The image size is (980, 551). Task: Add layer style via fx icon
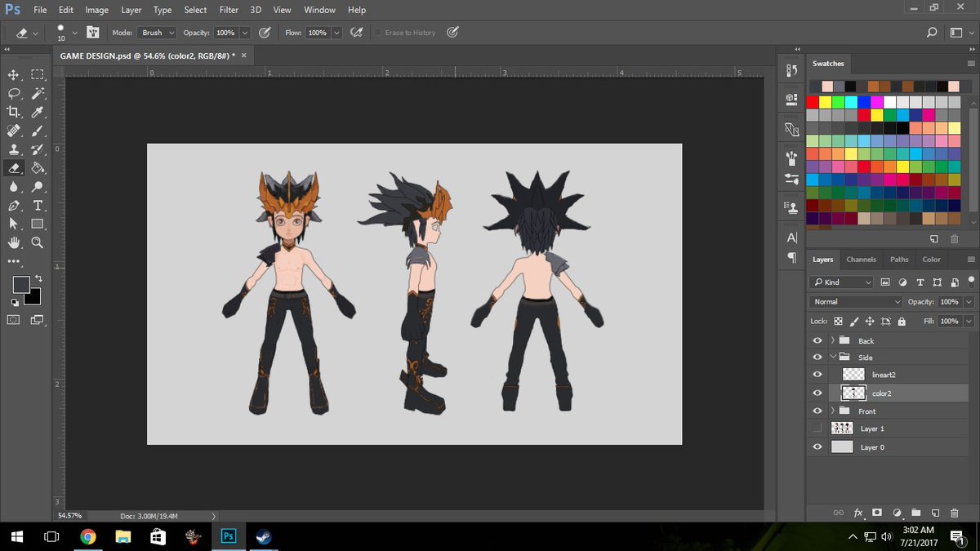click(x=858, y=513)
